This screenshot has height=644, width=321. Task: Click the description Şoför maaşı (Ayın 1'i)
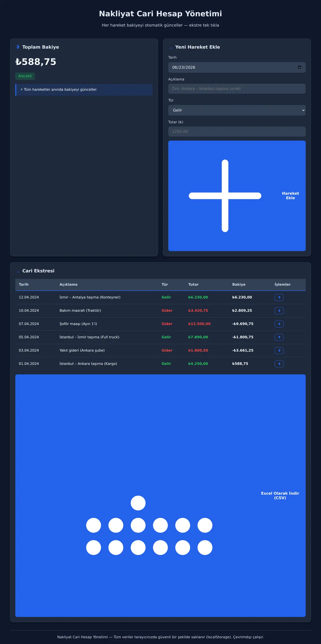tap(78, 324)
